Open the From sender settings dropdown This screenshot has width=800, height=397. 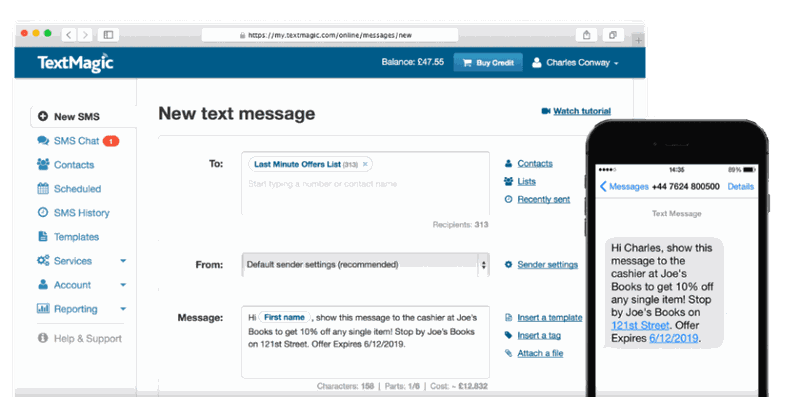pyautogui.click(x=365, y=265)
